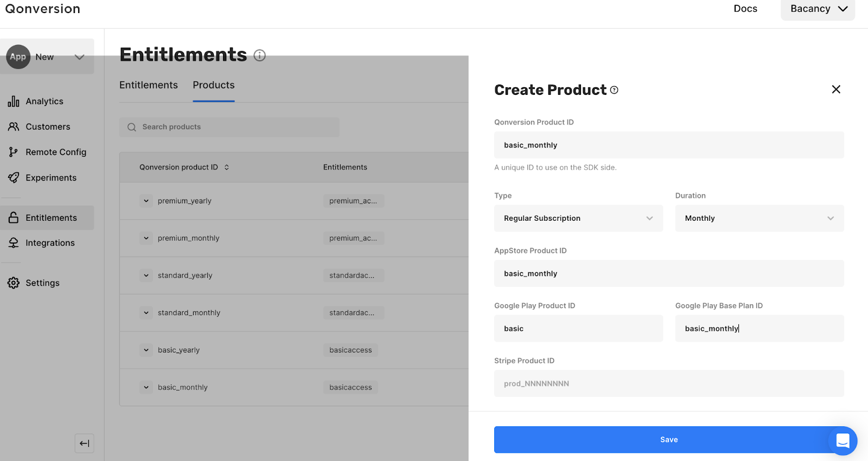Click the Google Play Product ID field
The height and width of the screenshot is (461, 868).
(578, 328)
